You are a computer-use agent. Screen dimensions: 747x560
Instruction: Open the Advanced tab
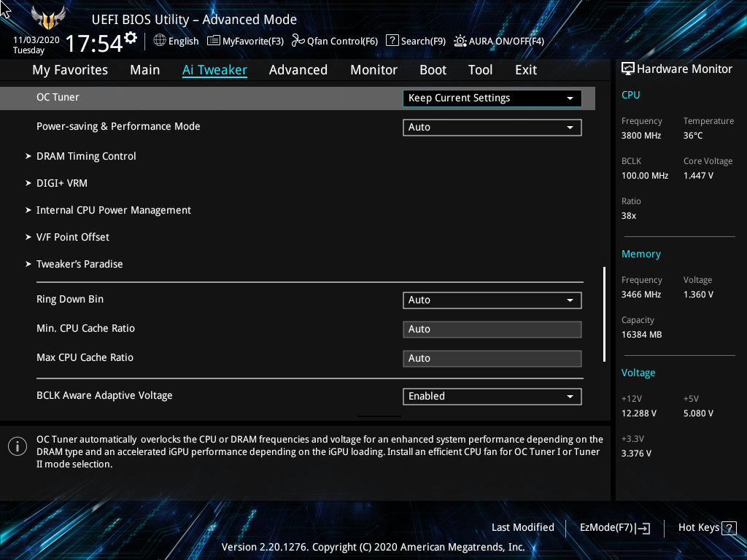[298, 70]
